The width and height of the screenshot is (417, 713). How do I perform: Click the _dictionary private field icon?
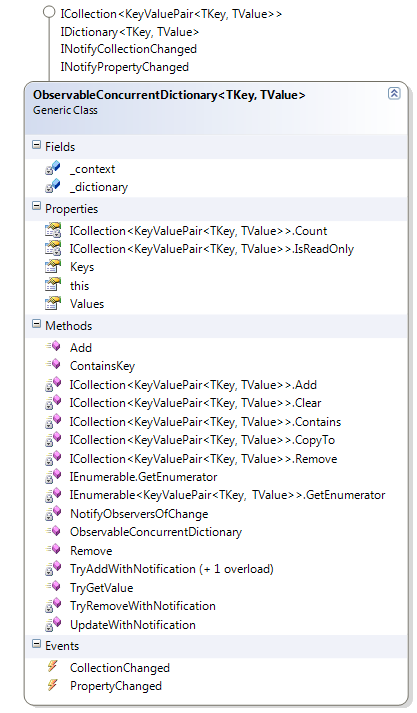(53, 186)
